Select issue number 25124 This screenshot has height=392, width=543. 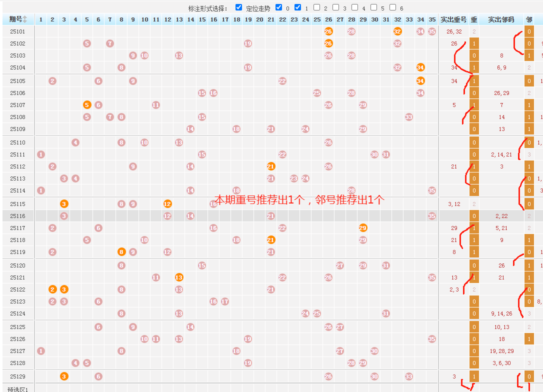click(x=17, y=313)
